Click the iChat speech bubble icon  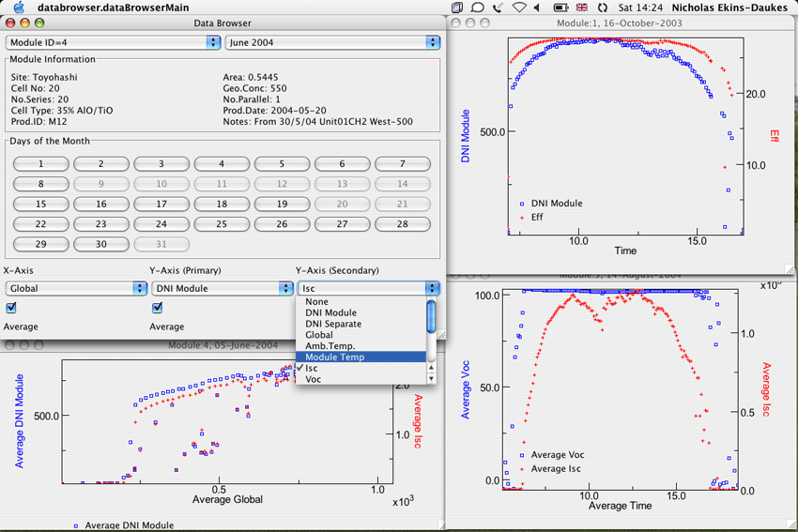click(x=477, y=8)
